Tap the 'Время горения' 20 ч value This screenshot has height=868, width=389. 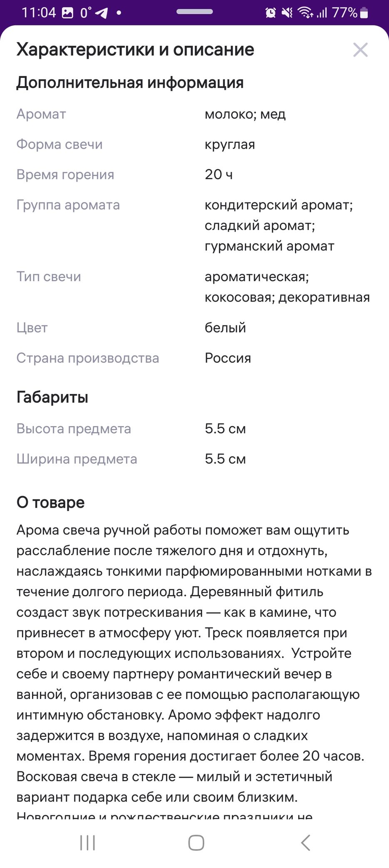click(x=218, y=175)
